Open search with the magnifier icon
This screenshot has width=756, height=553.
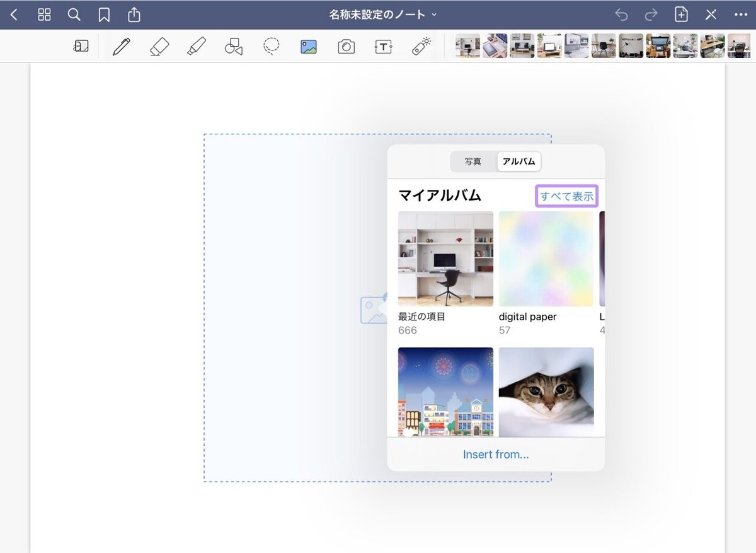pyautogui.click(x=74, y=15)
